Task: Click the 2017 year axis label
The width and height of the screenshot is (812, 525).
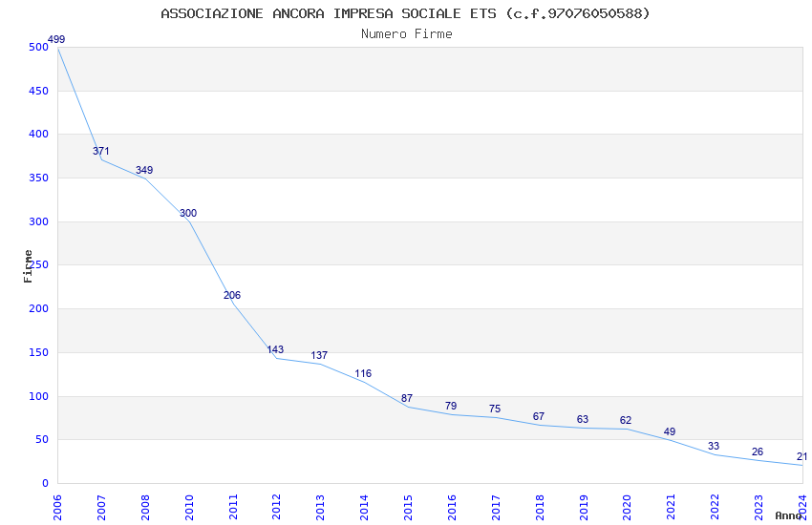Action: click(495, 508)
